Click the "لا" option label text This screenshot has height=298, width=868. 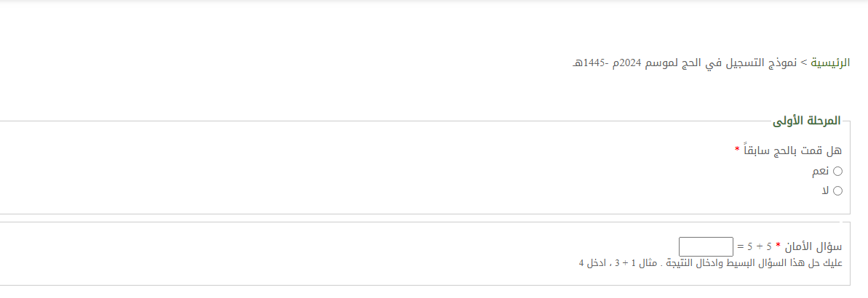coord(825,191)
